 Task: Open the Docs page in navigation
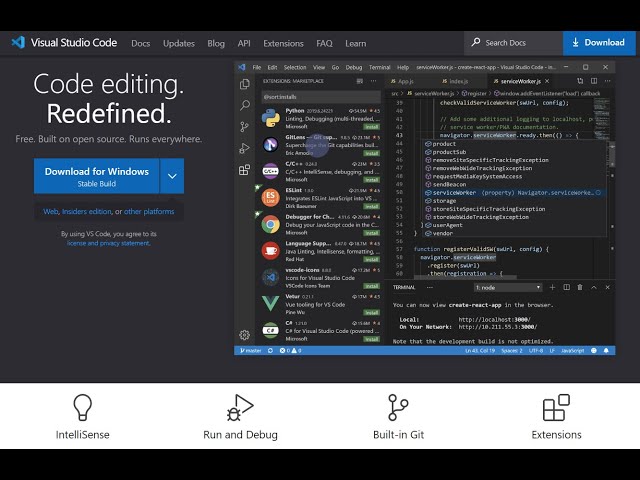click(140, 43)
